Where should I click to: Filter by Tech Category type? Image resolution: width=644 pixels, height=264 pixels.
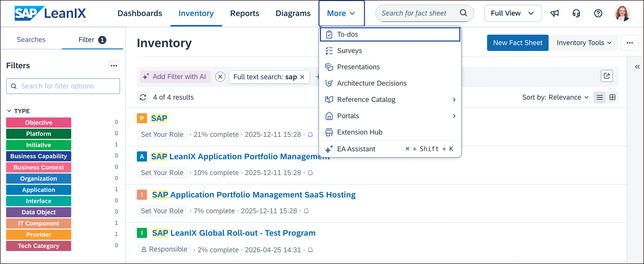(x=39, y=246)
